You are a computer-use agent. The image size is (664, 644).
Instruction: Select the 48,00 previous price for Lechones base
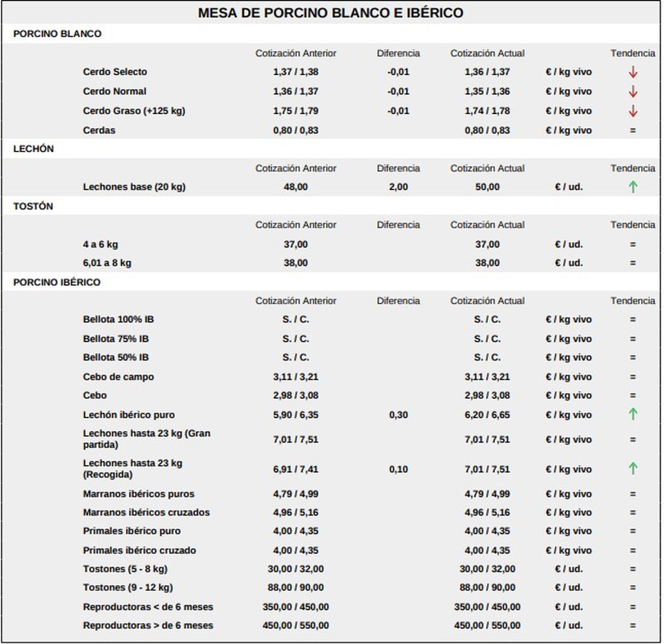tap(295, 187)
